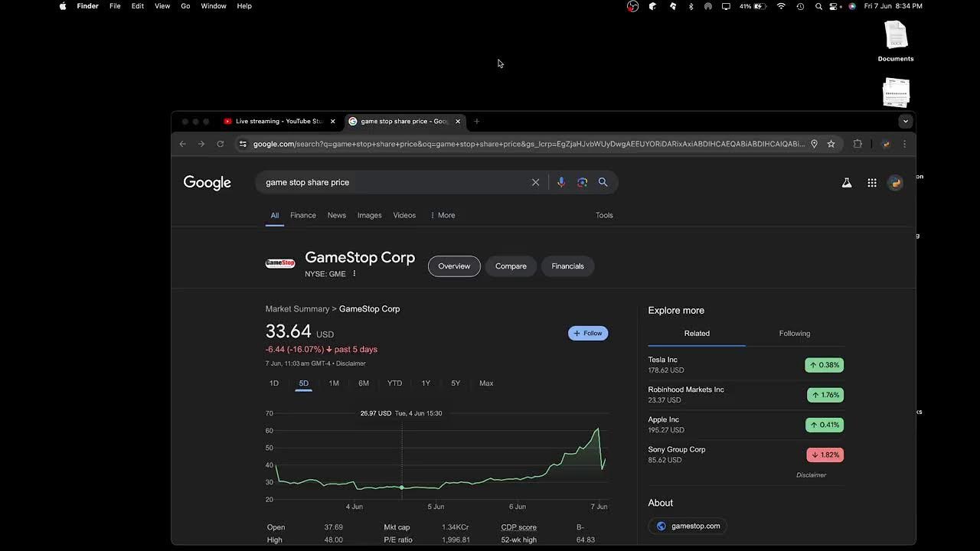Viewport: 980px width, 551px height.
Task: Bookmark this page with star icon
Action: coord(831,144)
